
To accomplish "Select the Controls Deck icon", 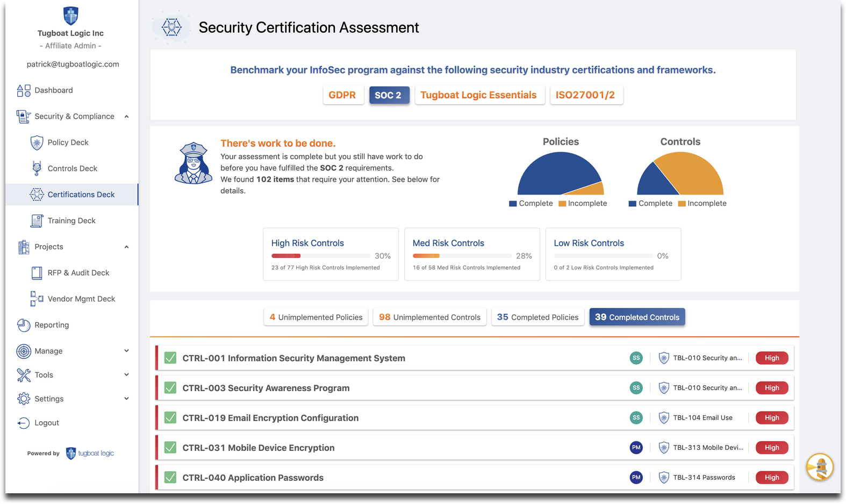I will pyautogui.click(x=37, y=168).
